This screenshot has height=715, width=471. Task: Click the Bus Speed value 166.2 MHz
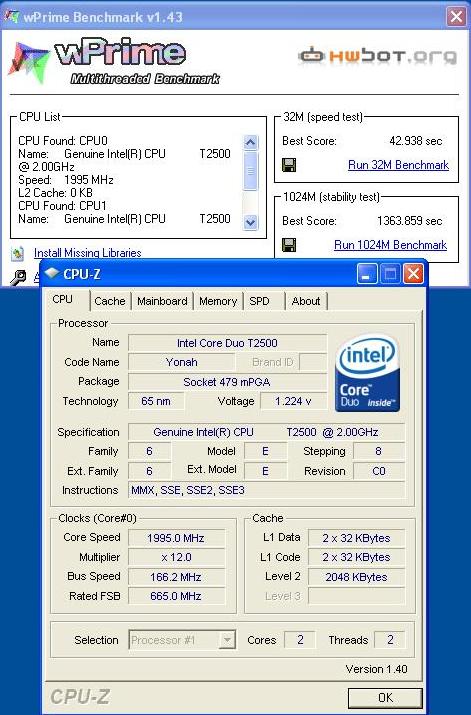[x=176, y=577]
